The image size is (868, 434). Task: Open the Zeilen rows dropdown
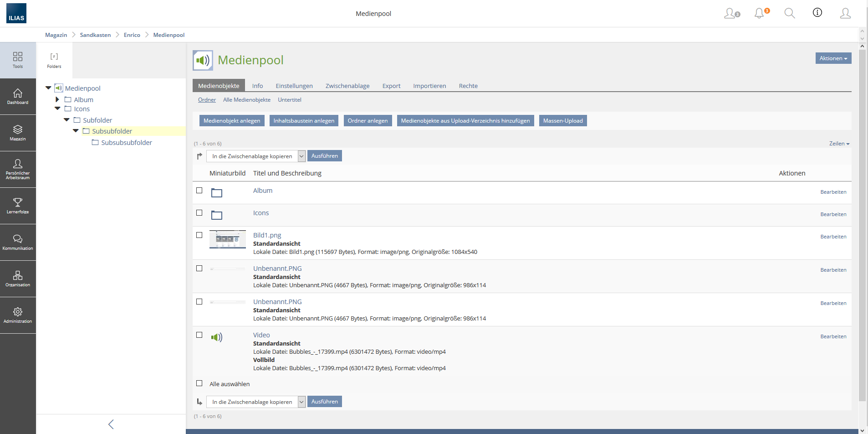pos(839,144)
